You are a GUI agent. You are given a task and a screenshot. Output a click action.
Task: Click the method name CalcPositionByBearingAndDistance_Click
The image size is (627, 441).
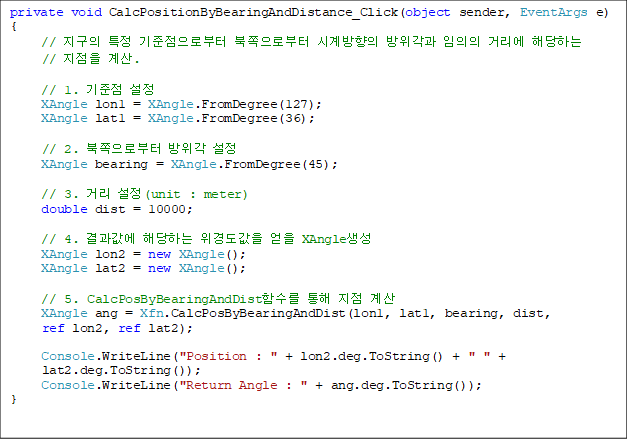pos(253,12)
